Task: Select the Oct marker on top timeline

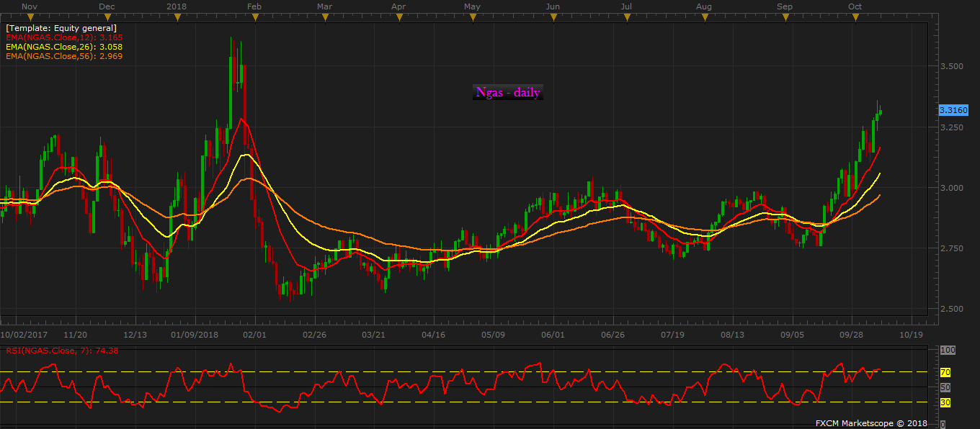Action: coord(855,17)
